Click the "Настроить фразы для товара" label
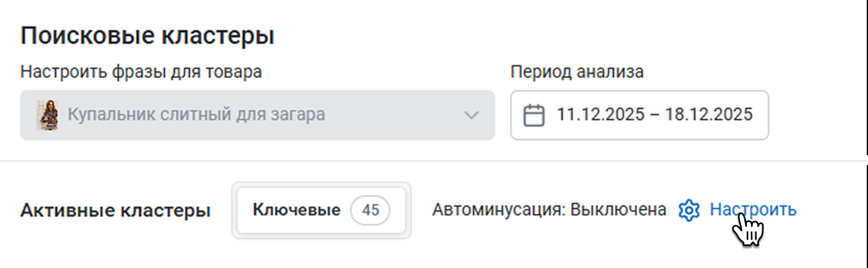 pyautogui.click(x=141, y=72)
